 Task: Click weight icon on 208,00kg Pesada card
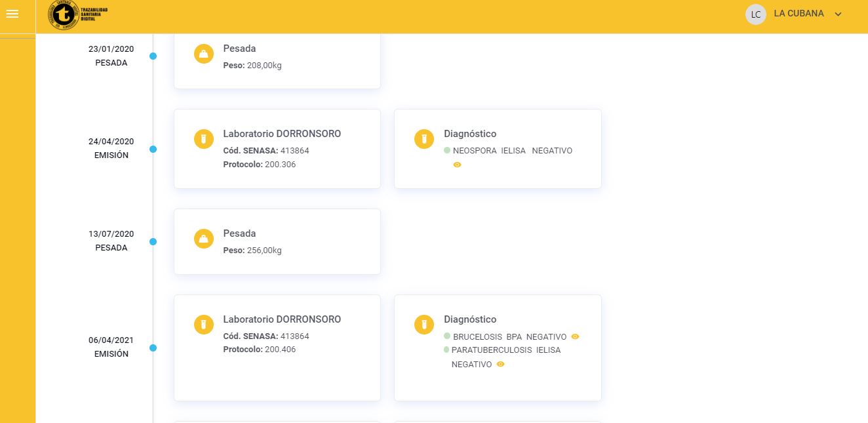[204, 54]
